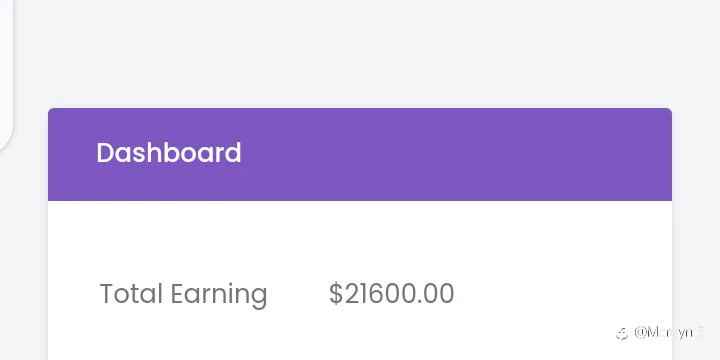Click the purple Dashboard header bar

[x=360, y=154]
